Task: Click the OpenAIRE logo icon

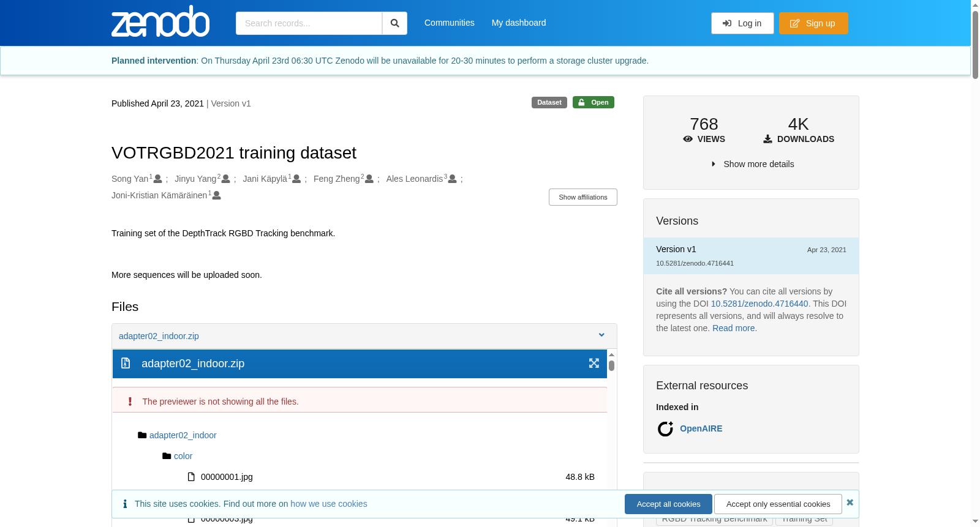Action: pos(665,428)
